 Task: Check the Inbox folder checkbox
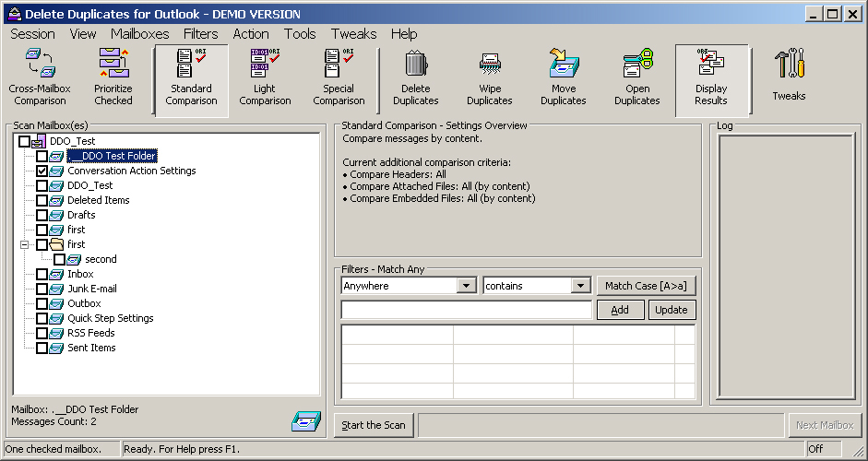coord(42,274)
